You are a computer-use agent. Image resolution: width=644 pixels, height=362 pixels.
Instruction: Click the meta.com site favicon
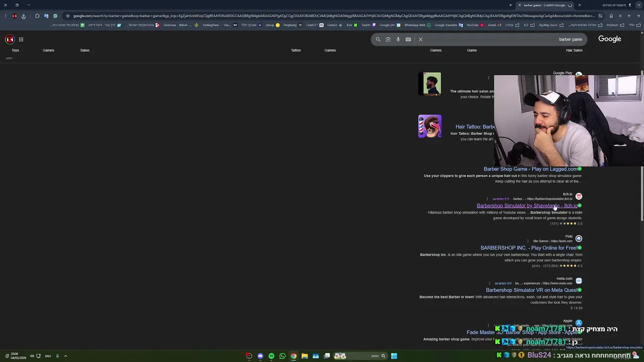pyautogui.click(x=579, y=281)
